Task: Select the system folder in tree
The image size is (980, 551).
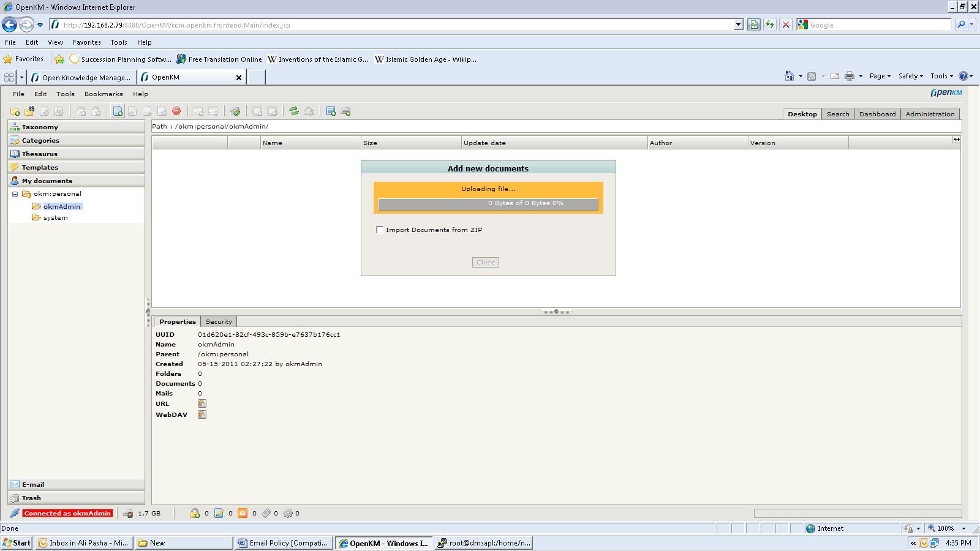Action: [x=55, y=217]
